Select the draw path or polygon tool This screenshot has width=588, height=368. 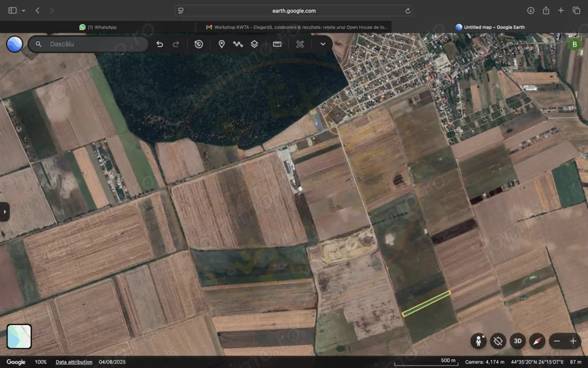[x=238, y=44]
